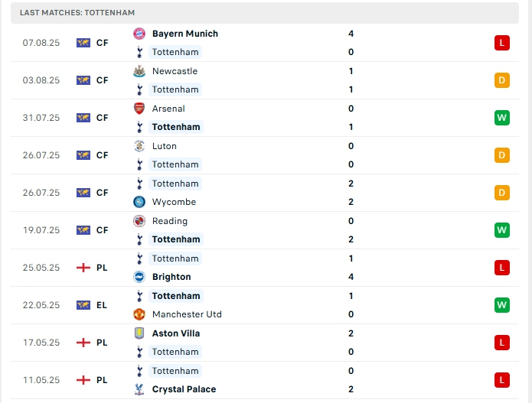Click the Reading club crest
This screenshot has width=532, height=403.
pos(139,221)
